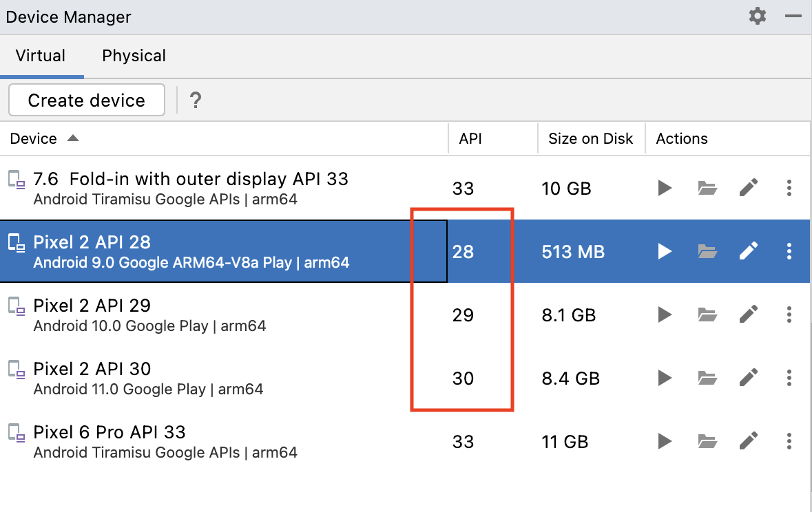
Task: Switch to the Physical tab
Action: [134, 56]
